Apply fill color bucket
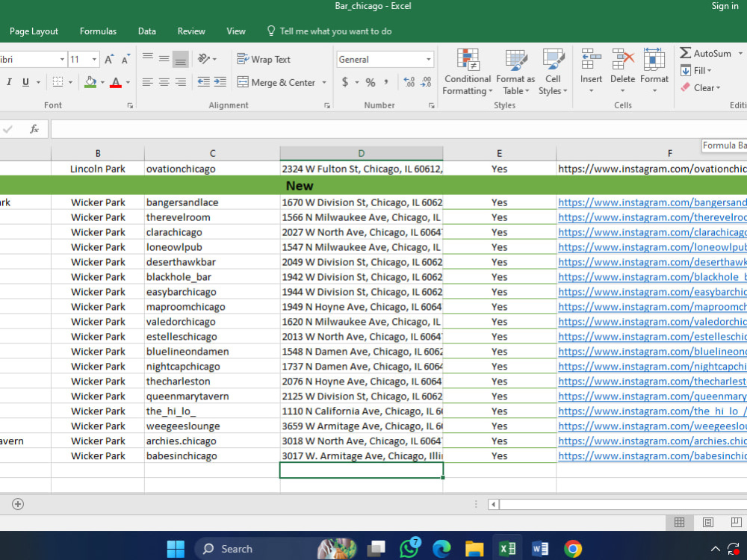The width and height of the screenshot is (747, 560). click(x=90, y=82)
